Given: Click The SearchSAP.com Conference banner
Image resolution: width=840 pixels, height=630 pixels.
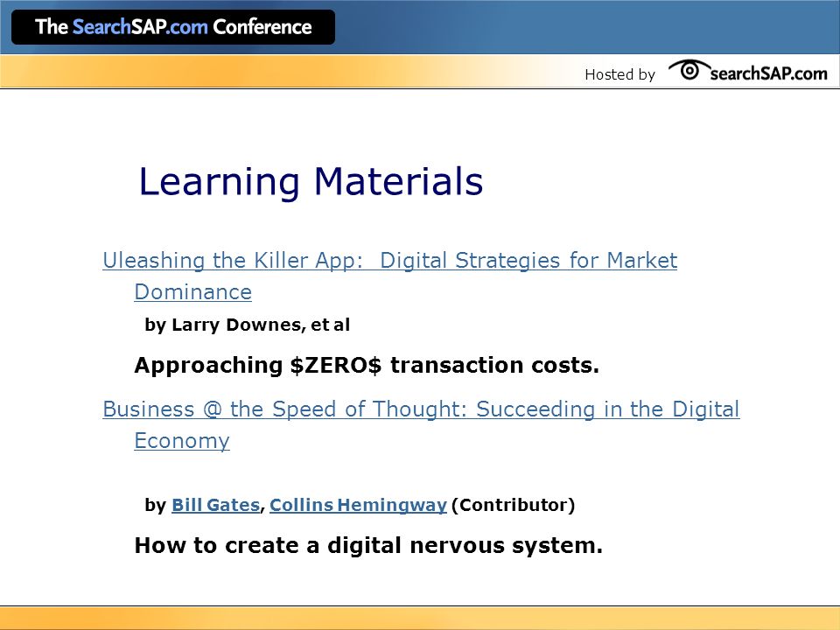Looking at the screenshot, I should pyautogui.click(x=173, y=27).
